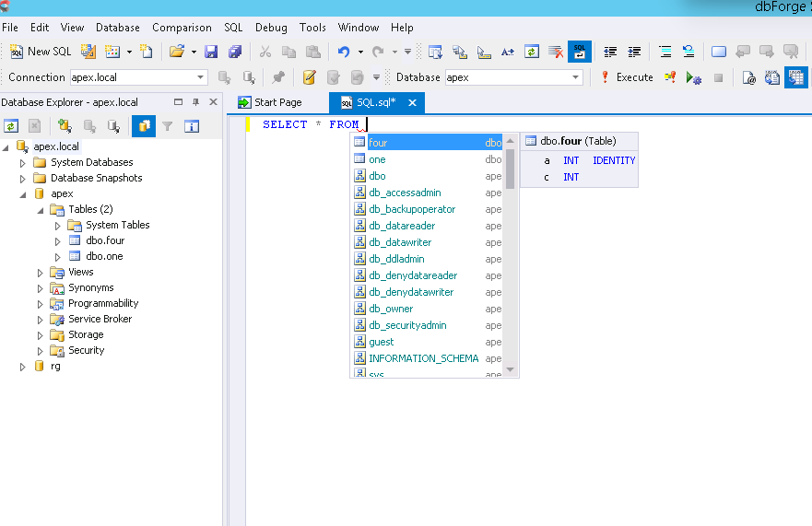Click the new database diagram icon
The height and width of the screenshot is (526, 812).
112,52
